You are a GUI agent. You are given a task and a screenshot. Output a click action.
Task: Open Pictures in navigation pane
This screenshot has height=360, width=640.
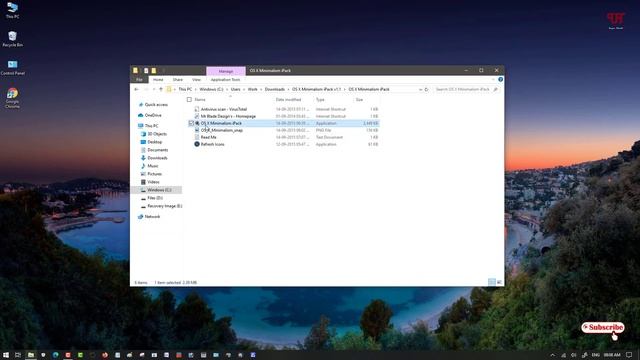point(154,174)
